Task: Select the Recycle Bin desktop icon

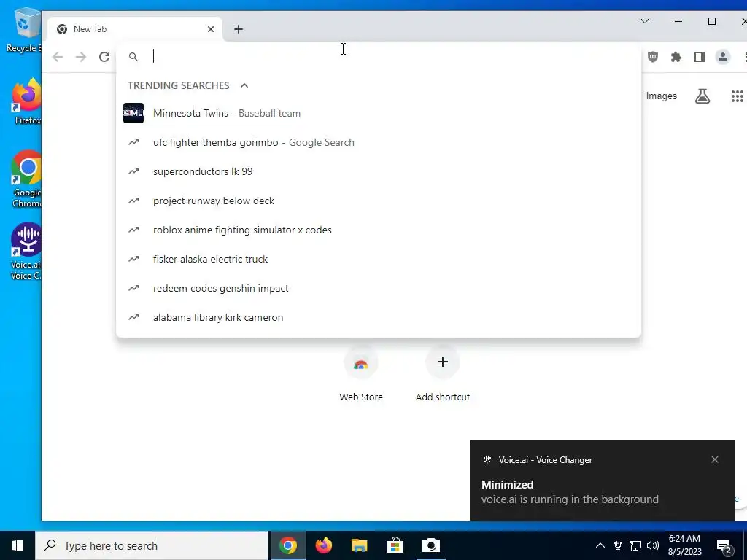Action: click(24, 31)
